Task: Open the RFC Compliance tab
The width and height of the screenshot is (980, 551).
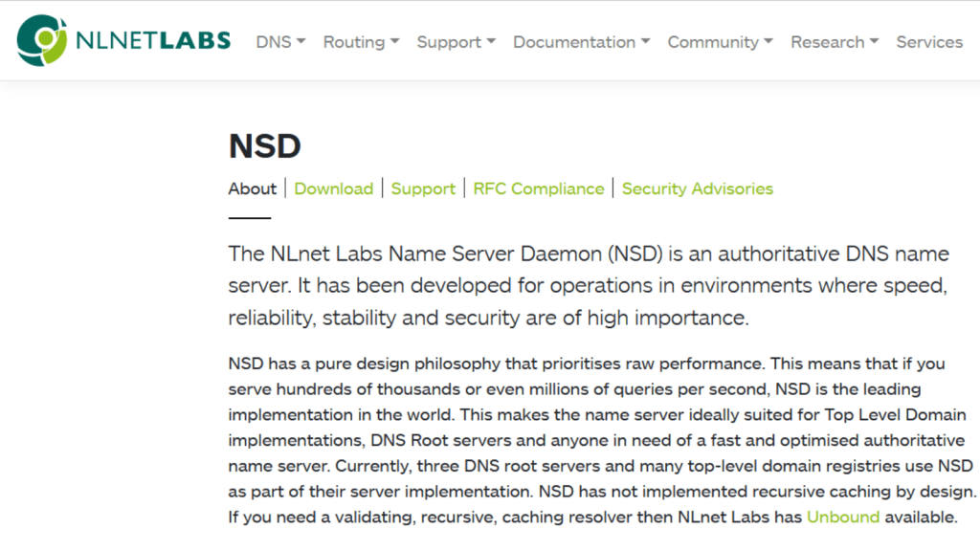Action: tap(539, 188)
